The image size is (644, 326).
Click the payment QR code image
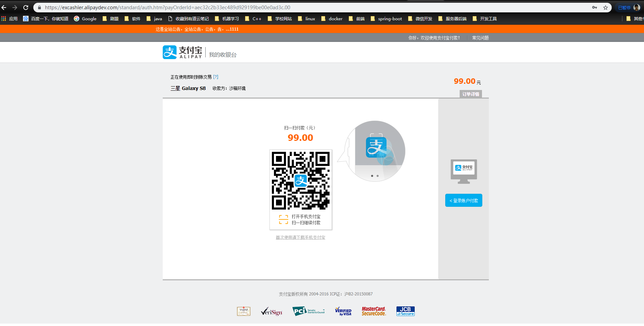pyautogui.click(x=301, y=181)
